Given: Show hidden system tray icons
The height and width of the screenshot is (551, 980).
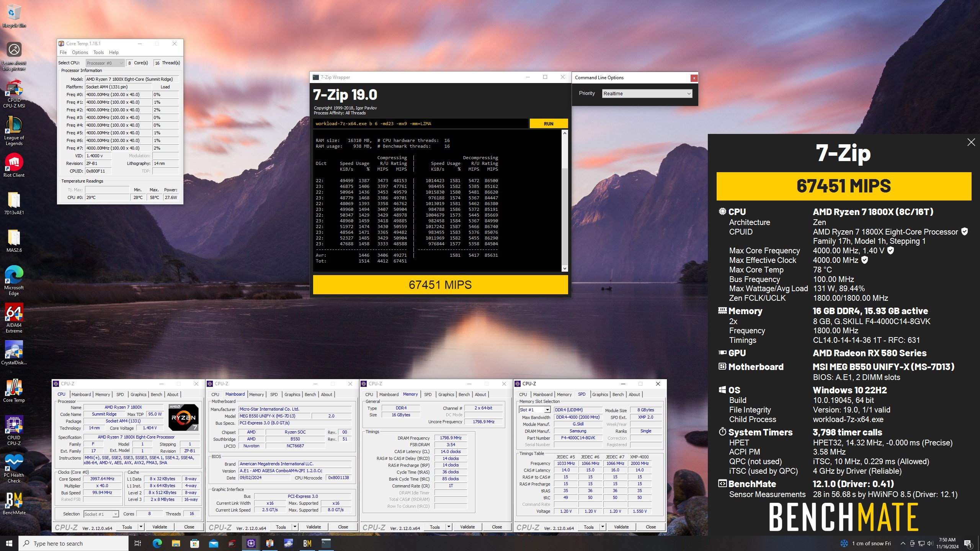Looking at the screenshot, I should 903,543.
